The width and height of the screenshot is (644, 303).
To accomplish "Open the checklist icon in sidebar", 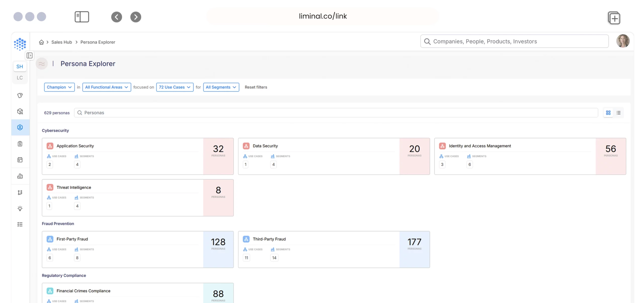I will tap(20, 224).
